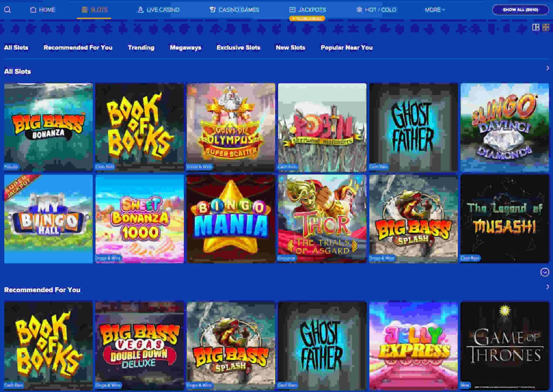The height and width of the screenshot is (392, 553).
Task: Open the All Slots section arrow
Action: 548,68
